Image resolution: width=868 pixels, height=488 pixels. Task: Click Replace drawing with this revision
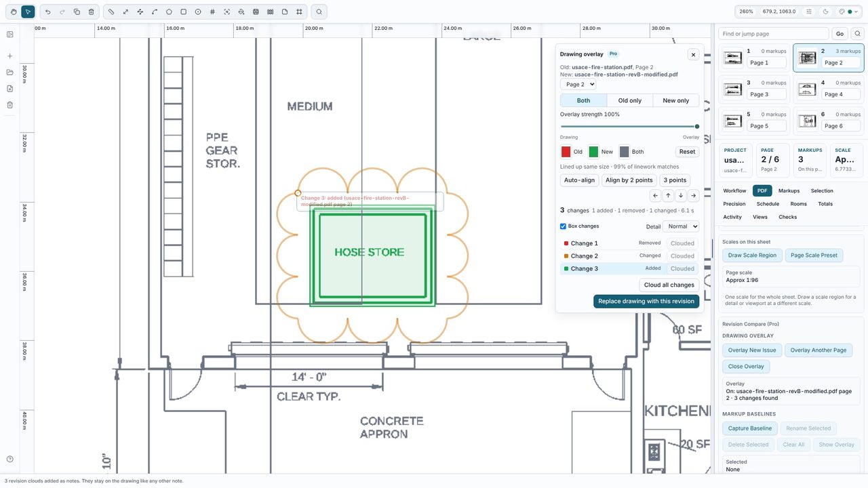click(646, 301)
